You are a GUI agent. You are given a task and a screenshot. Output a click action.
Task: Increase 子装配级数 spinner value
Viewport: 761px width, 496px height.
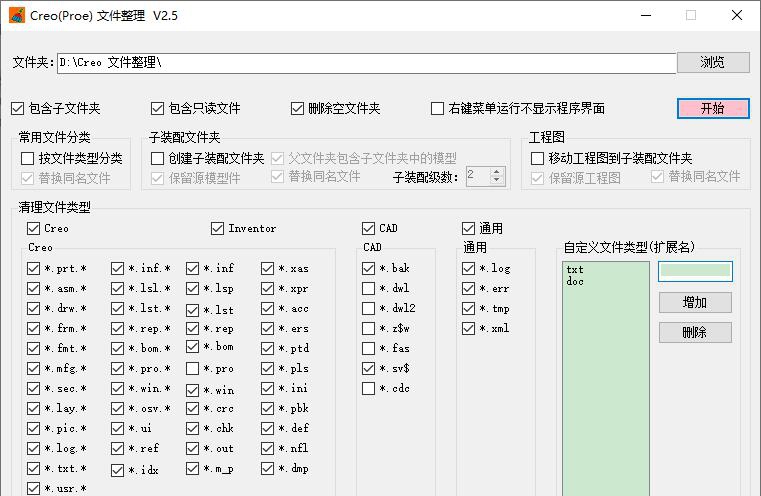click(496, 172)
